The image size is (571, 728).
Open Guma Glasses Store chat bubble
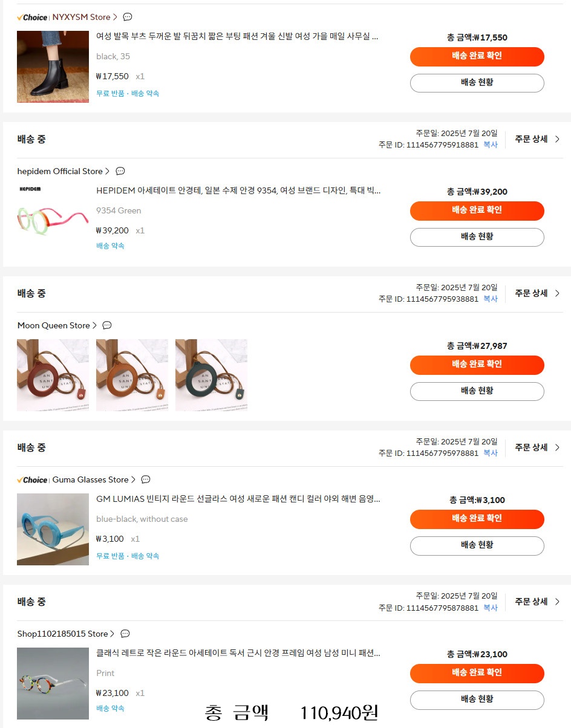[146, 479]
